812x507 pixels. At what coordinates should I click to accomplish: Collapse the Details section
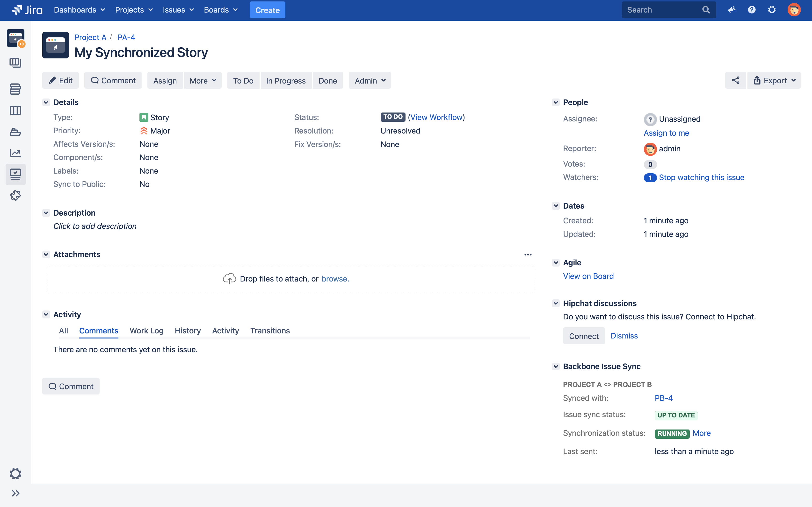46,102
